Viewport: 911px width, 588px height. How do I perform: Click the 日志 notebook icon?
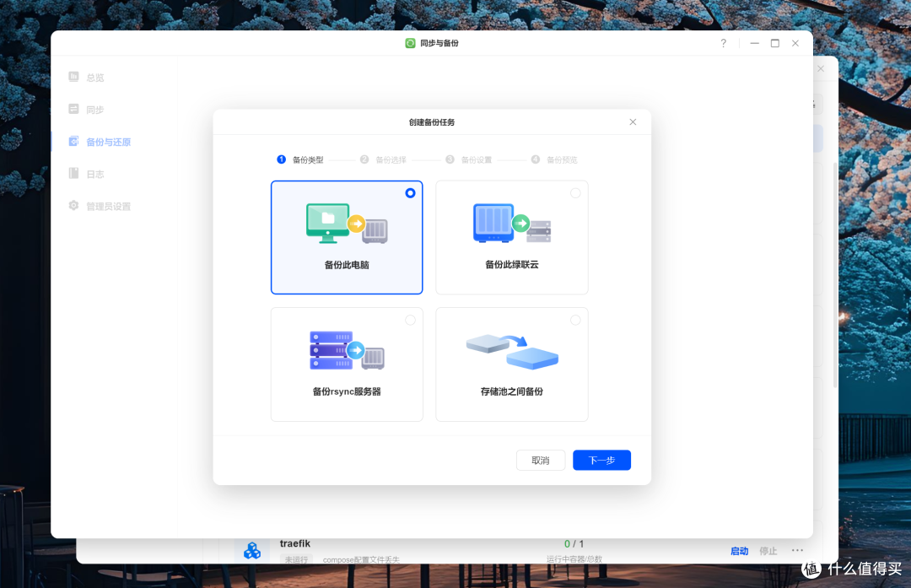pyautogui.click(x=73, y=173)
